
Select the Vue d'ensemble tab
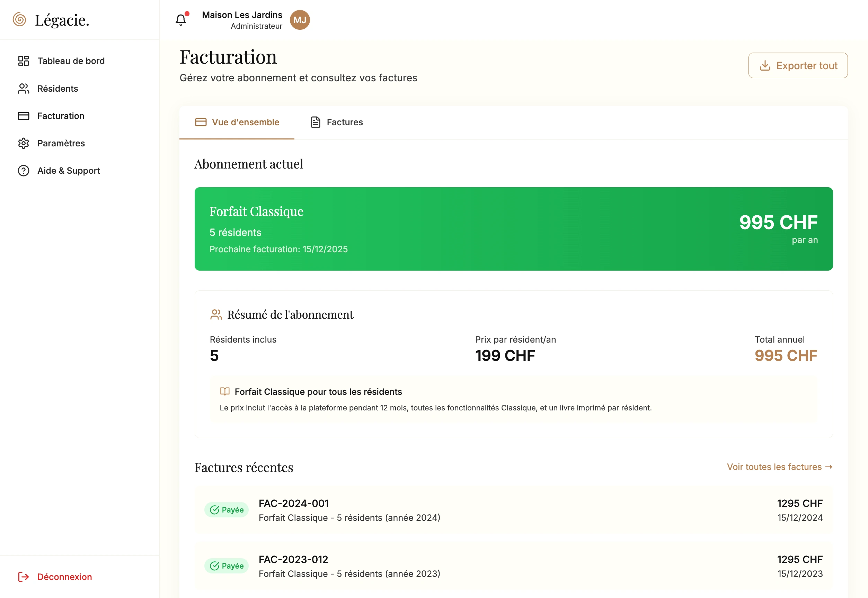tap(237, 123)
